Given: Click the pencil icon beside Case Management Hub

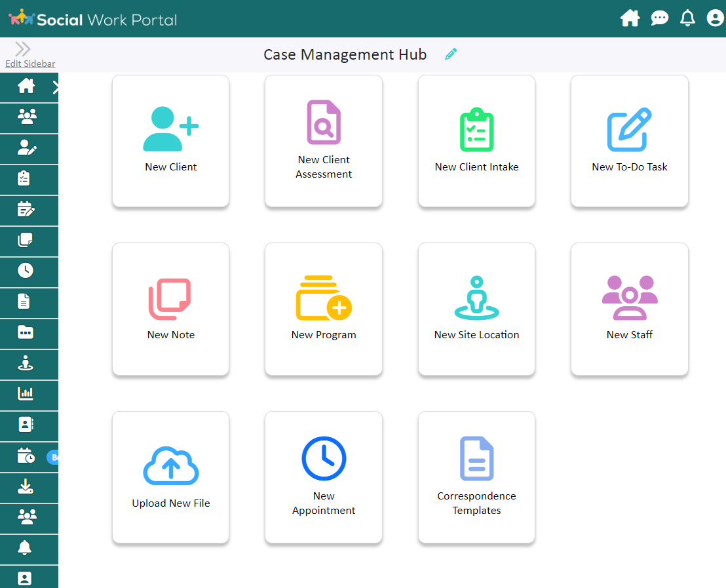Looking at the screenshot, I should pos(451,54).
